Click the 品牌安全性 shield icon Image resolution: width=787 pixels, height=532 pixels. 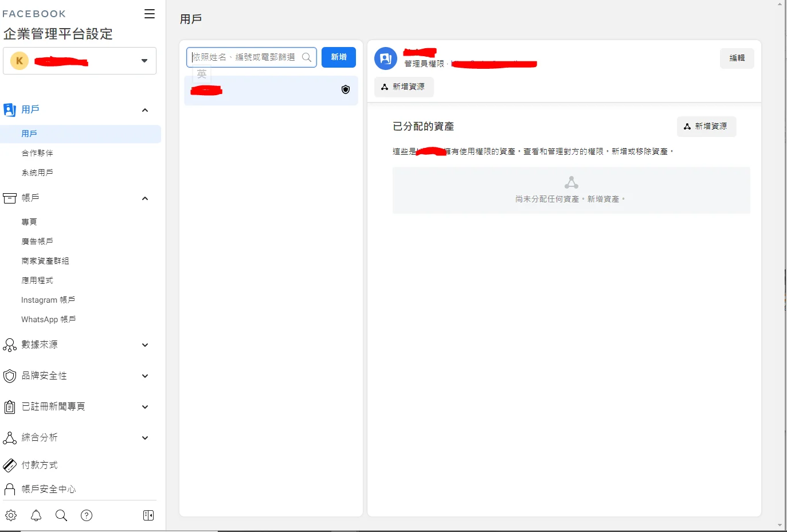tap(10, 375)
